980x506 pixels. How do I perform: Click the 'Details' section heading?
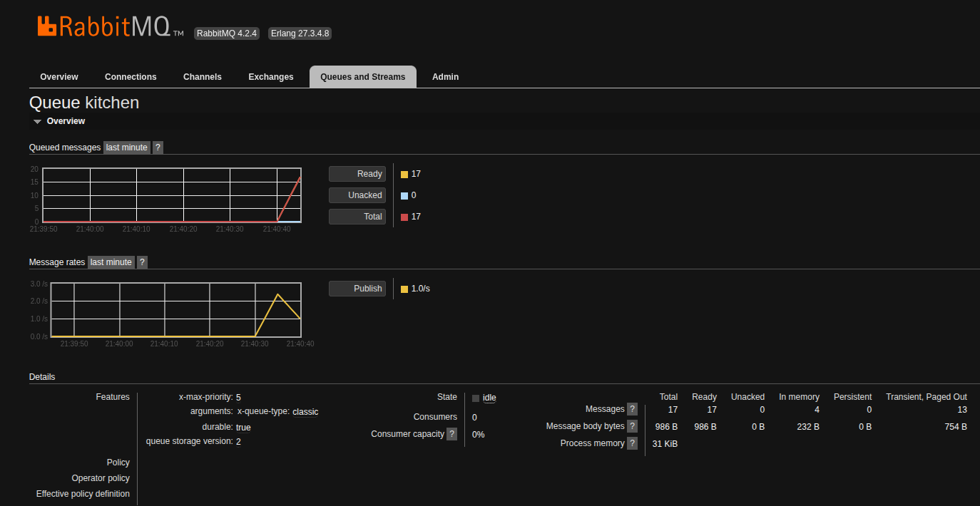[x=42, y=377]
